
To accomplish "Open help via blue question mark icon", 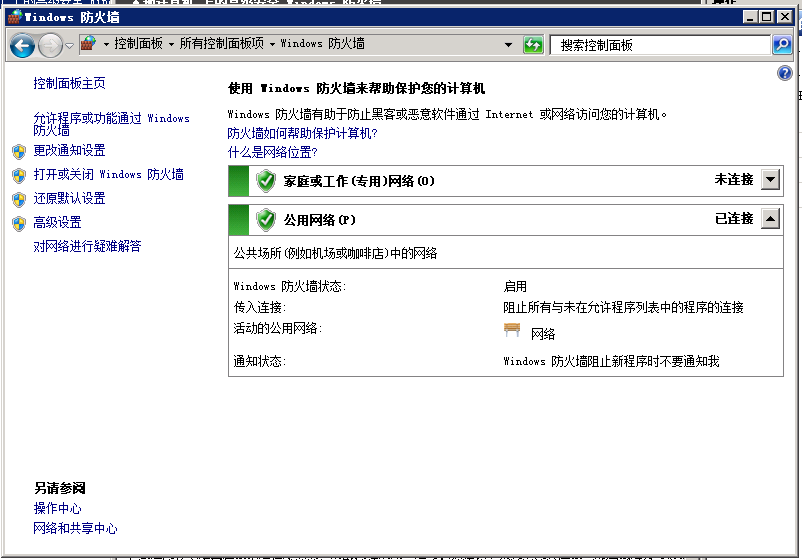I will point(784,74).
